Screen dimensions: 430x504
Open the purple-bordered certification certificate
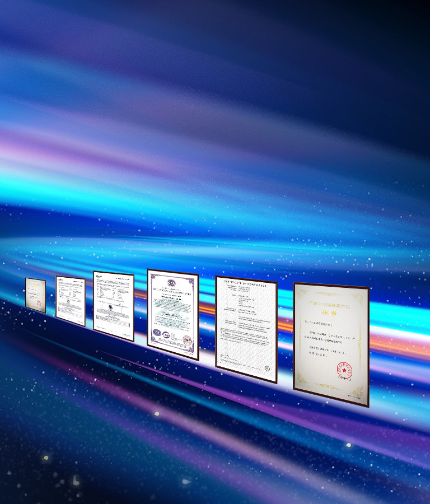coord(173,314)
